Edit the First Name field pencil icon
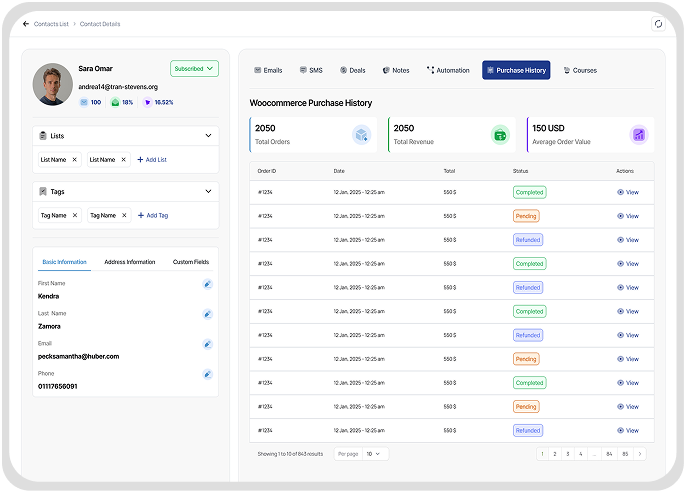 [207, 285]
